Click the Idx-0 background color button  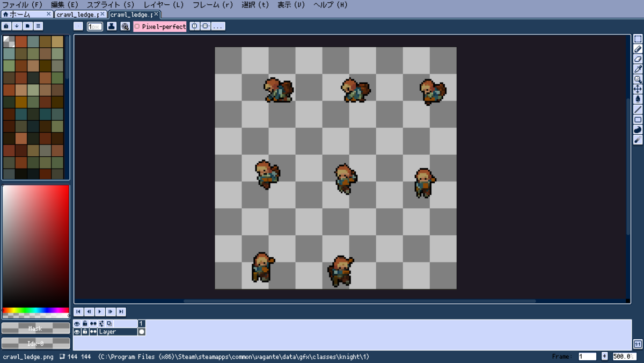tap(35, 343)
